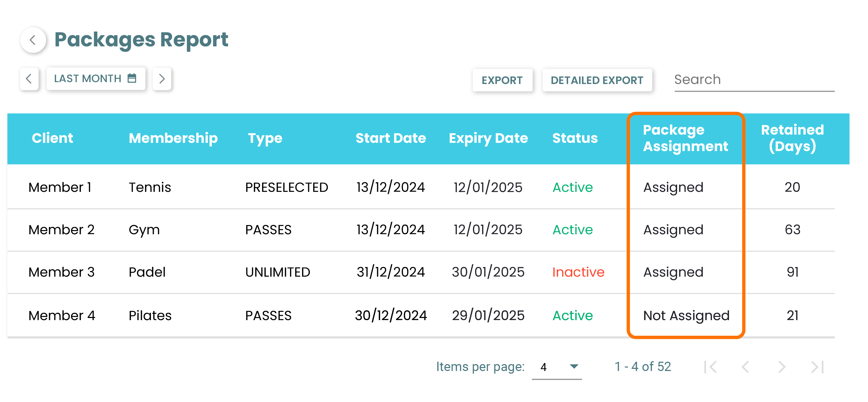The height and width of the screenshot is (402, 868).
Task: Go to previous page pagination arrow
Action: coord(745,366)
